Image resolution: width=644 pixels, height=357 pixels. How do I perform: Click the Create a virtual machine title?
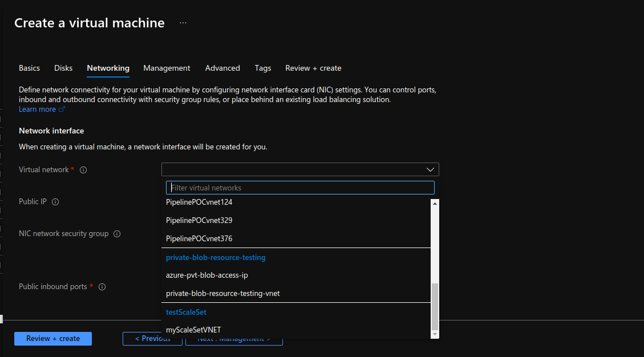tap(90, 23)
